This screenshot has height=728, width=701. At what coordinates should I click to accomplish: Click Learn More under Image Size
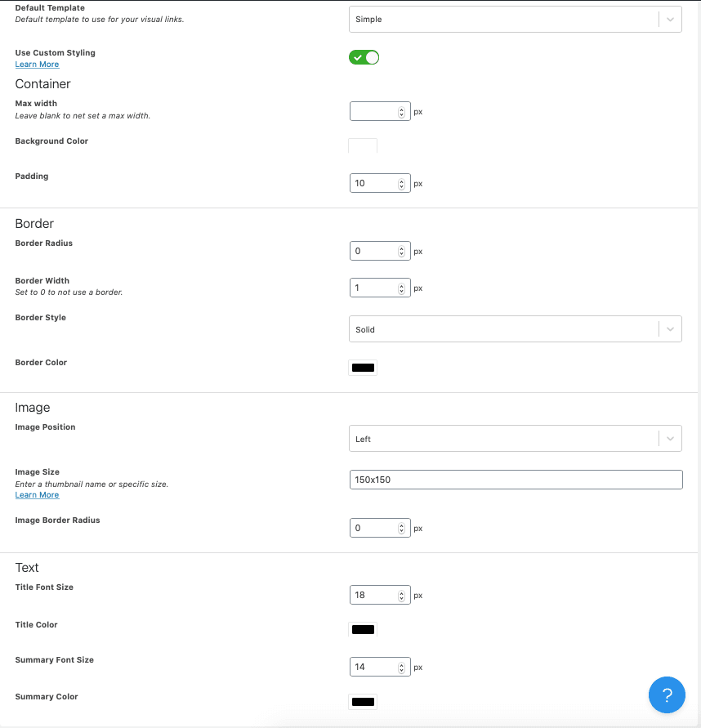(x=37, y=495)
